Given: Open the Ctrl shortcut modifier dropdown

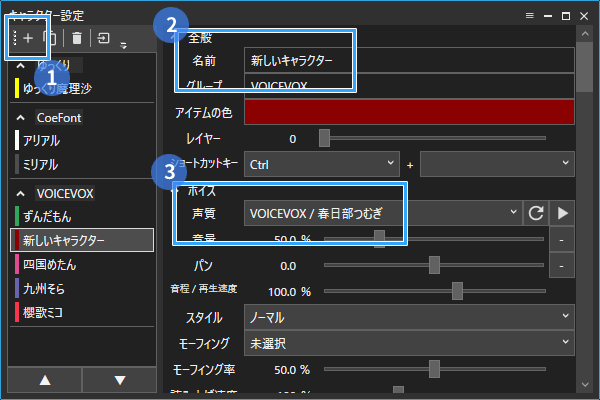Looking at the screenshot, I should [x=322, y=164].
